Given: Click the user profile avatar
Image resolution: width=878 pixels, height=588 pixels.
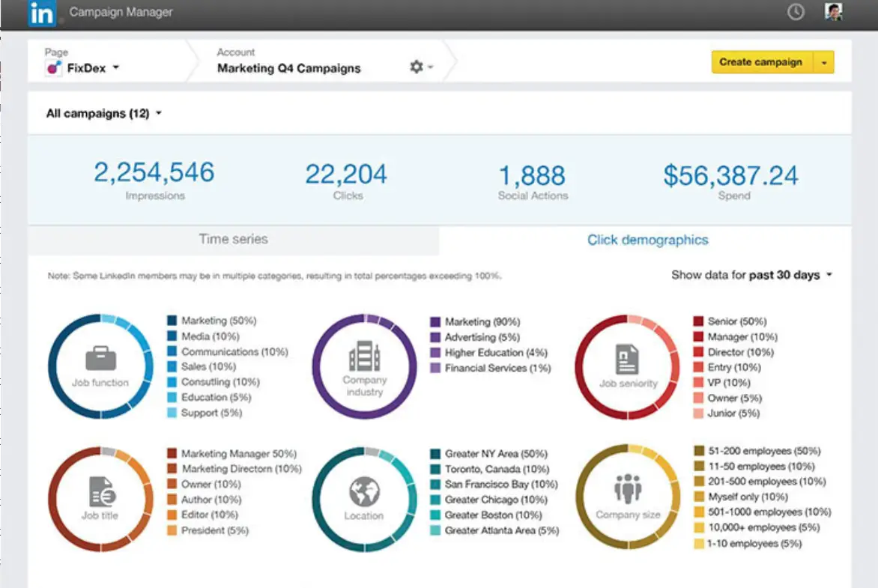Looking at the screenshot, I should pyautogui.click(x=833, y=12).
